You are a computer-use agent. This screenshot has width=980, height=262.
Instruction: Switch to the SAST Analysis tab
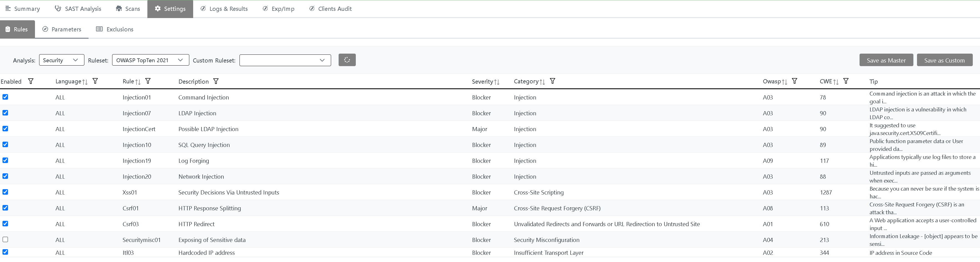click(78, 9)
